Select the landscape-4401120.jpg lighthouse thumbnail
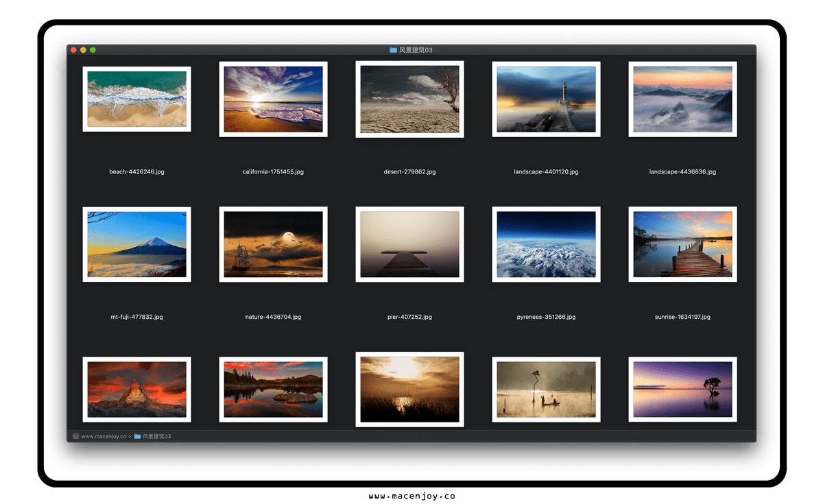 click(x=546, y=99)
